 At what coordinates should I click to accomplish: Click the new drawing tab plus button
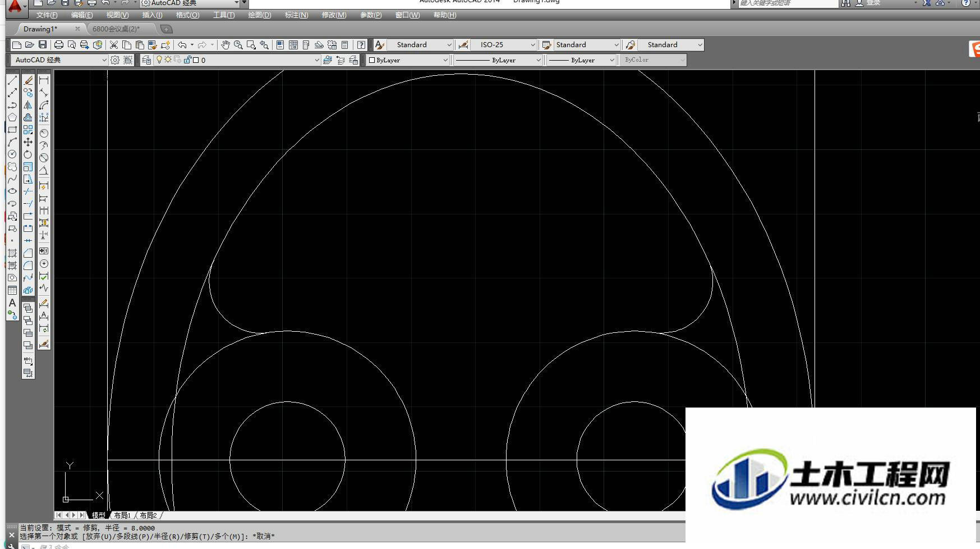click(166, 29)
